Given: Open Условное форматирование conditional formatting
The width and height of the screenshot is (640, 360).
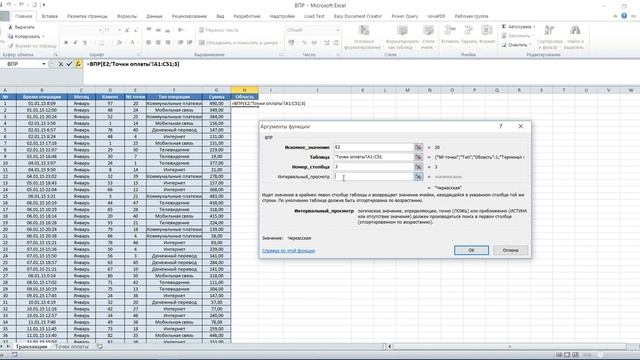Looking at the screenshot, I should click(x=364, y=37).
